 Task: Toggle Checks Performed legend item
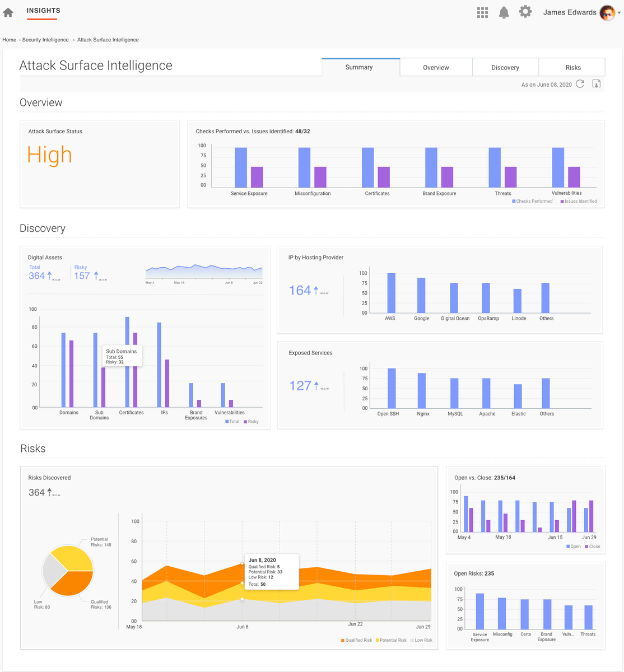pyautogui.click(x=532, y=201)
